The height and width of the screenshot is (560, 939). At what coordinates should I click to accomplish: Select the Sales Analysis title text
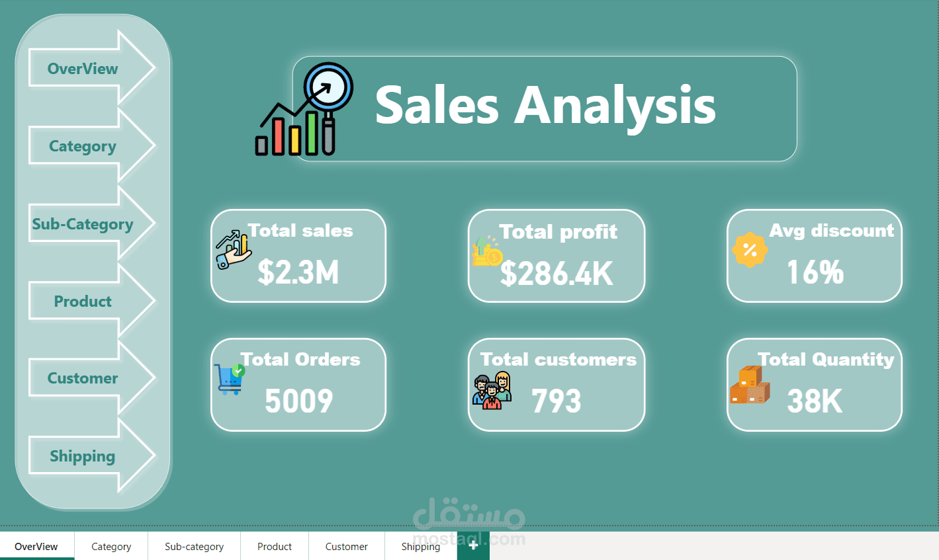[545, 106]
